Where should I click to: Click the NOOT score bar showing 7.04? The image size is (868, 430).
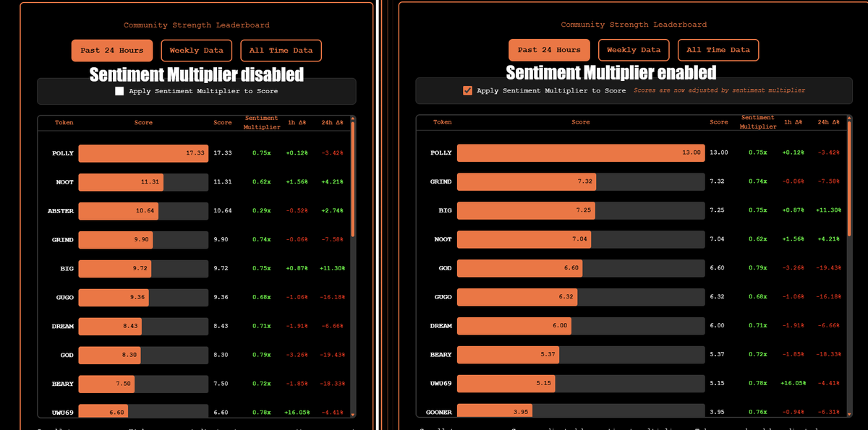[x=524, y=239]
